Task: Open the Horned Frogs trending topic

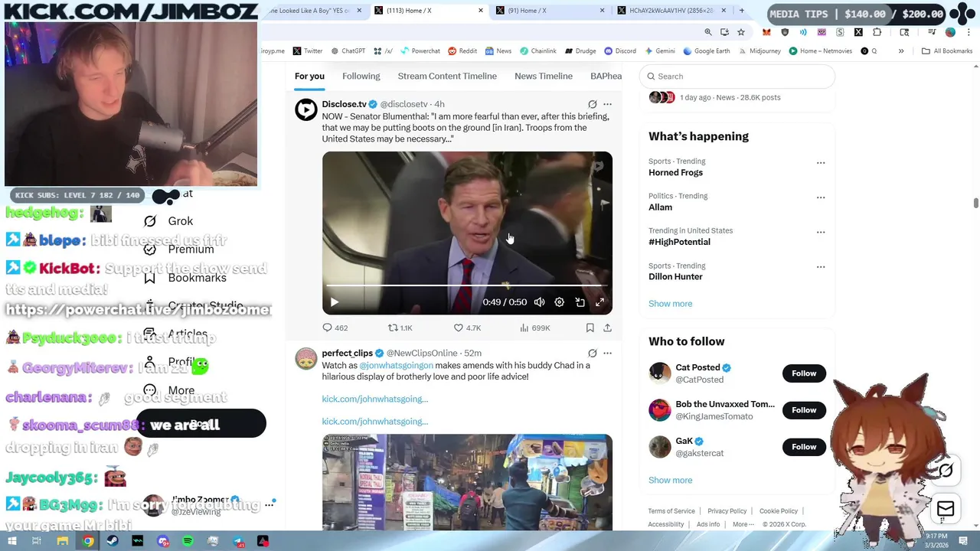Action: pos(675,172)
